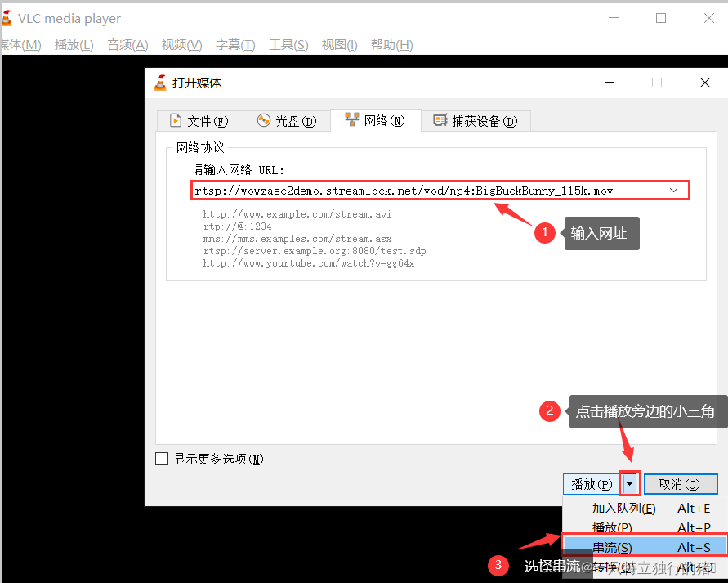Toggle the 显示更多选项(M) checkbox
Image resolution: width=728 pixels, height=583 pixels.
pyautogui.click(x=162, y=459)
